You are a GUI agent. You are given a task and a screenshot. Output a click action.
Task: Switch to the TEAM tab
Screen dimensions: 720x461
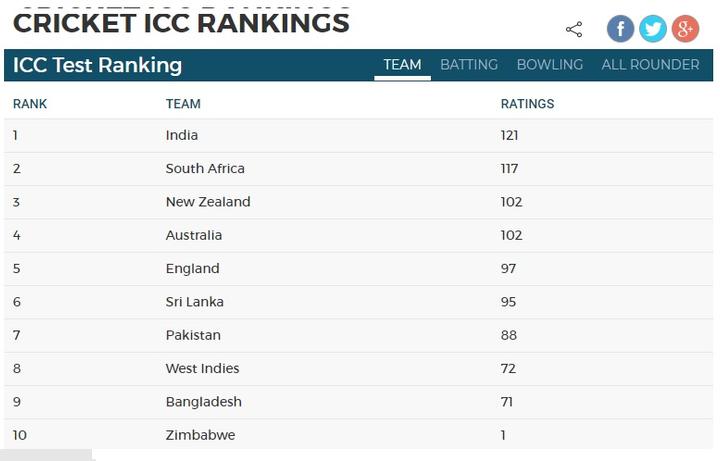(x=402, y=65)
